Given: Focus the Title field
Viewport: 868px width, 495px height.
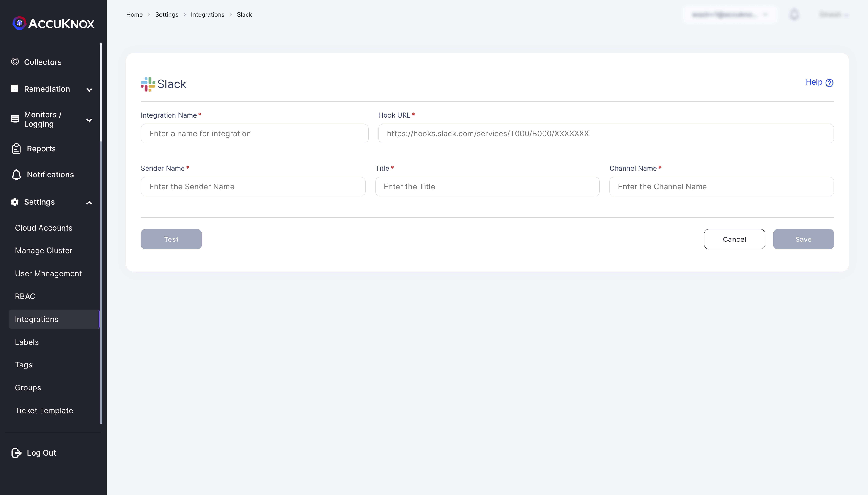Looking at the screenshot, I should (x=487, y=186).
